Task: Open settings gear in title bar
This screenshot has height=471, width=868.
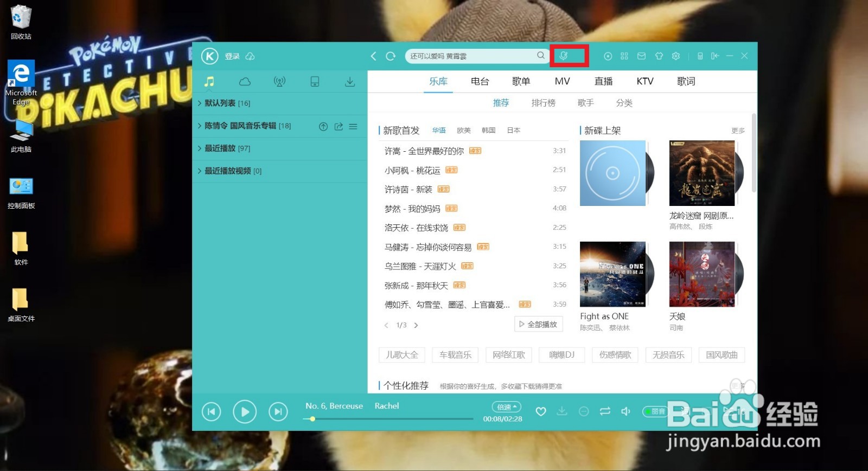Action: point(676,56)
